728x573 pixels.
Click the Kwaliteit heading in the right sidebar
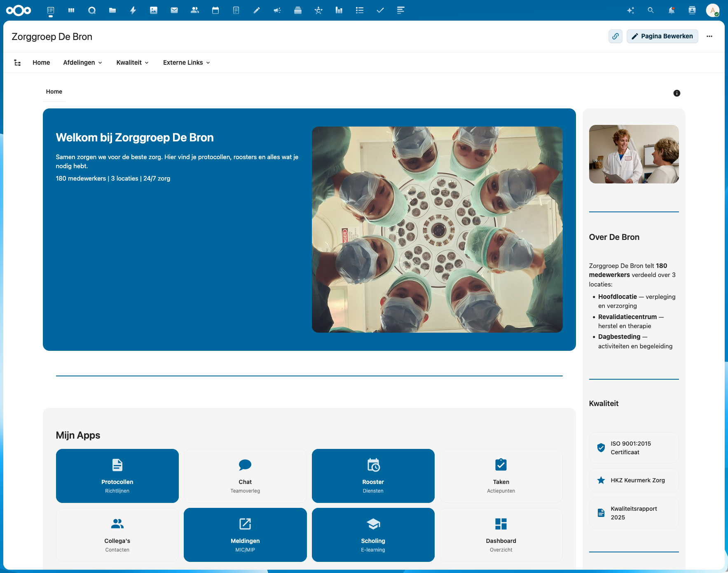click(x=604, y=404)
